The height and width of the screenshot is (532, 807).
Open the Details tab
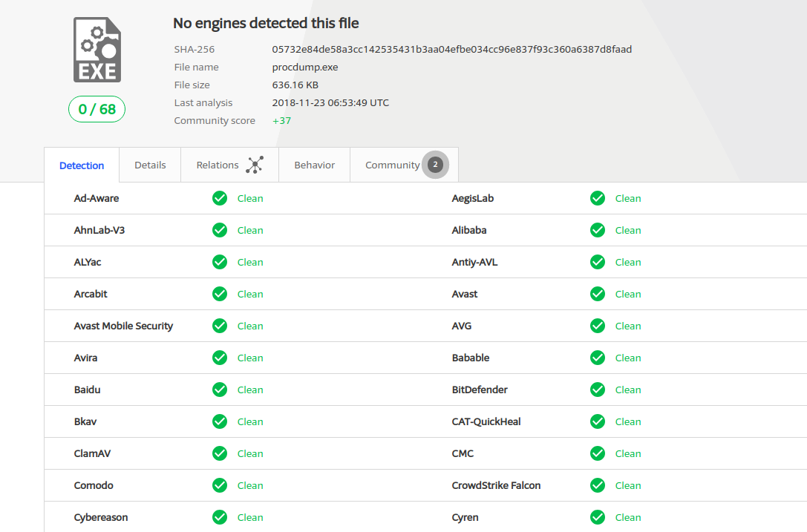[x=150, y=165]
